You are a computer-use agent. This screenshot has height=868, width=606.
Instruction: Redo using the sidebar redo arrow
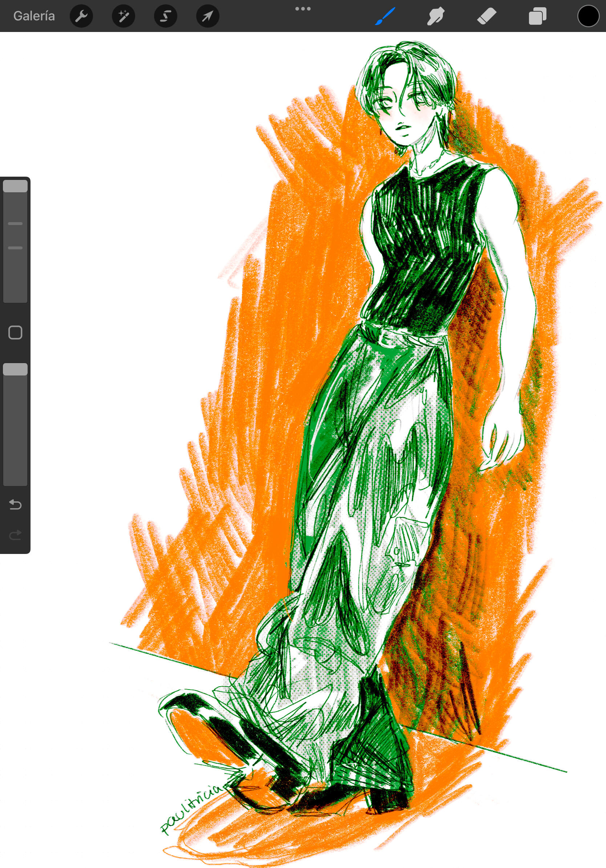coord(15,535)
